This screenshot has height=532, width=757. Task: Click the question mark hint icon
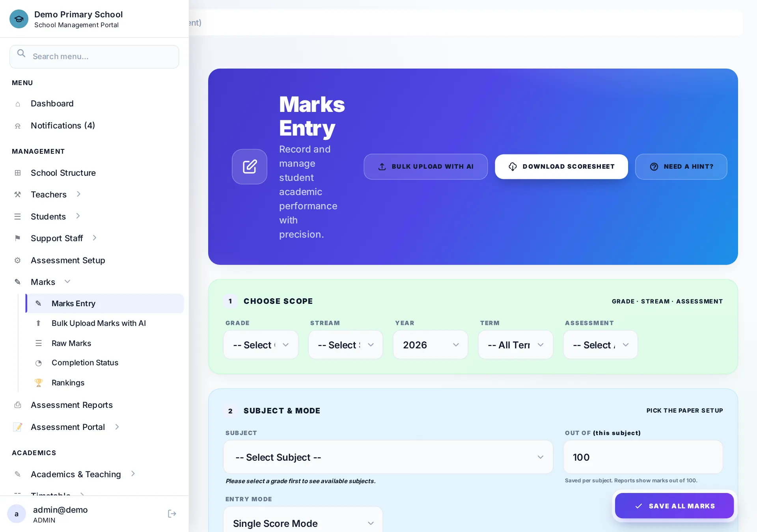(x=654, y=167)
